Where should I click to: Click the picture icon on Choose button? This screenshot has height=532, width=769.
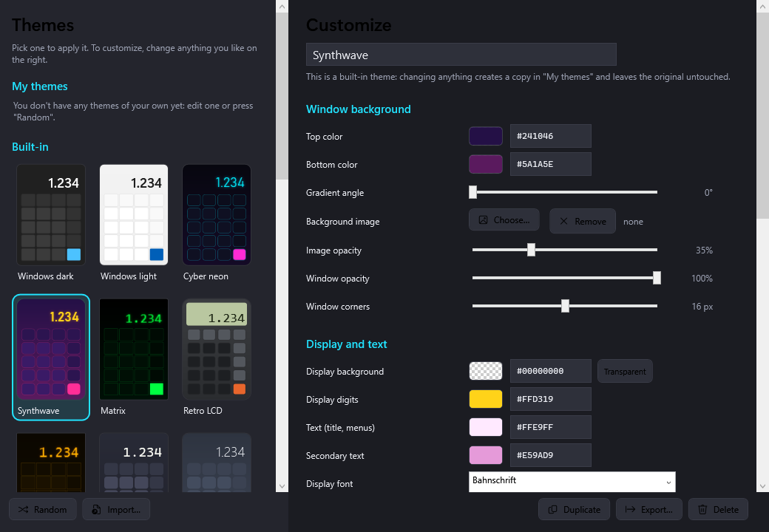(x=483, y=220)
